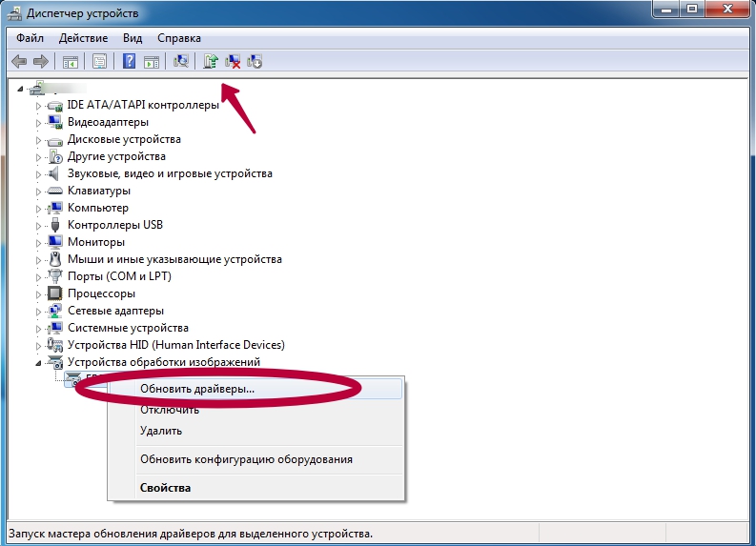Select the Звуковые, видео и игровые устройства item
This screenshot has height=546, width=756.
[170, 173]
